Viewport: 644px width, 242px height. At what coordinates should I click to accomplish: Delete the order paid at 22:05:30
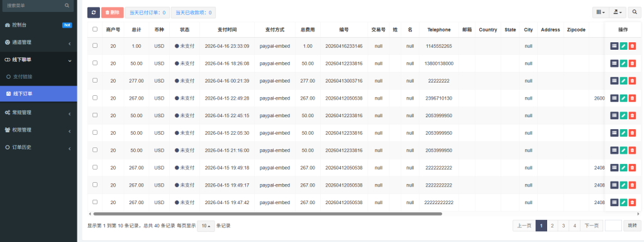tap(632, 133)
